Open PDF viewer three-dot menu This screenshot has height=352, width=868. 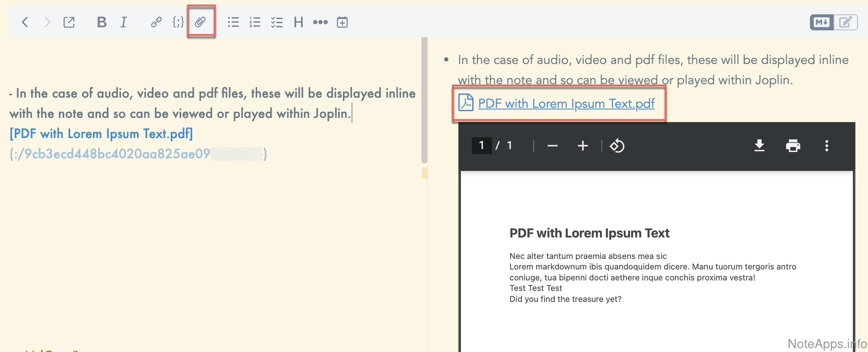(x=826, y=146)
